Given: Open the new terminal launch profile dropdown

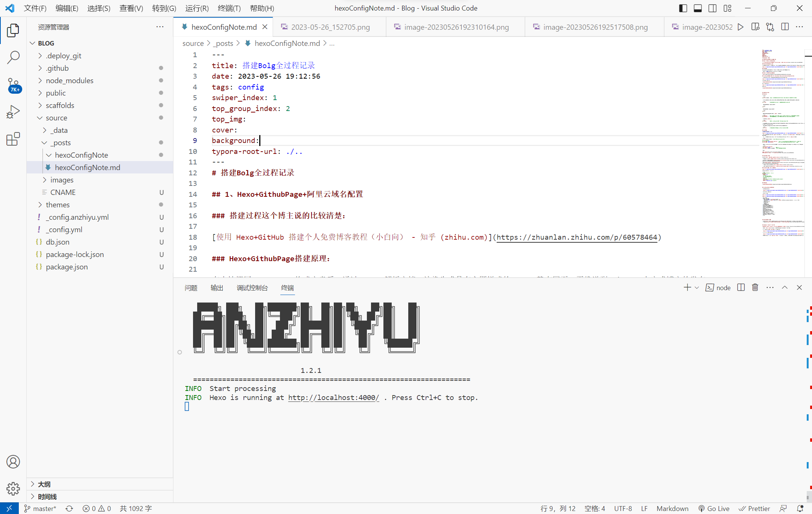Looking at the screenshot, I should tap(697, 287).
